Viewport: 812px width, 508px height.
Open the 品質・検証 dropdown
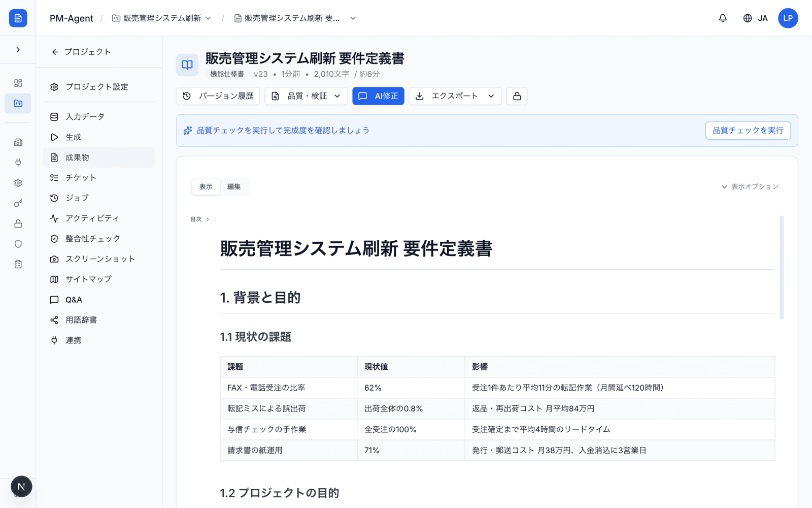[306, 96]
